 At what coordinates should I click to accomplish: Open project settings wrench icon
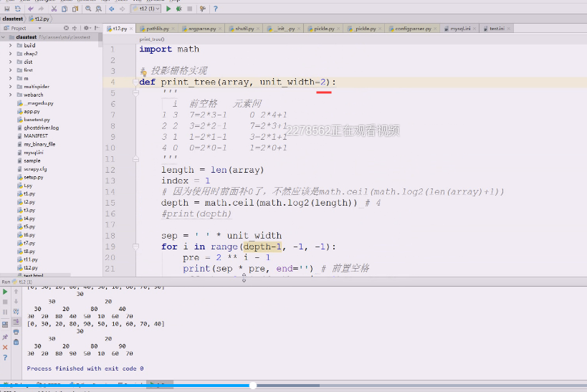[203, 9]
